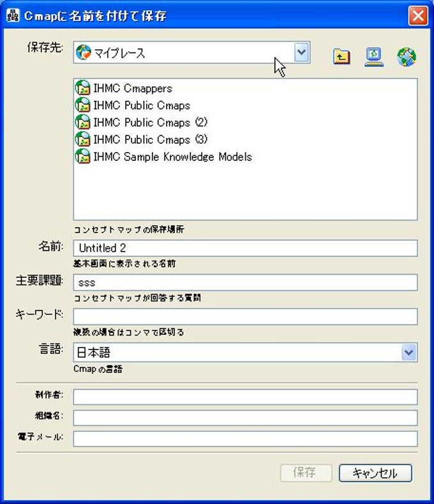Click the globe icon inside the 保存先 combo box

click(x=83, y=52)
